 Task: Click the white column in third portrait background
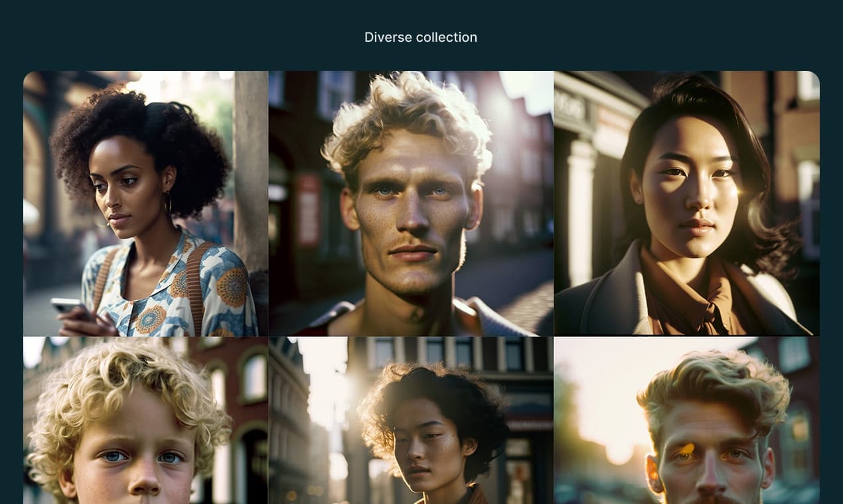click(x=579, y=212)
